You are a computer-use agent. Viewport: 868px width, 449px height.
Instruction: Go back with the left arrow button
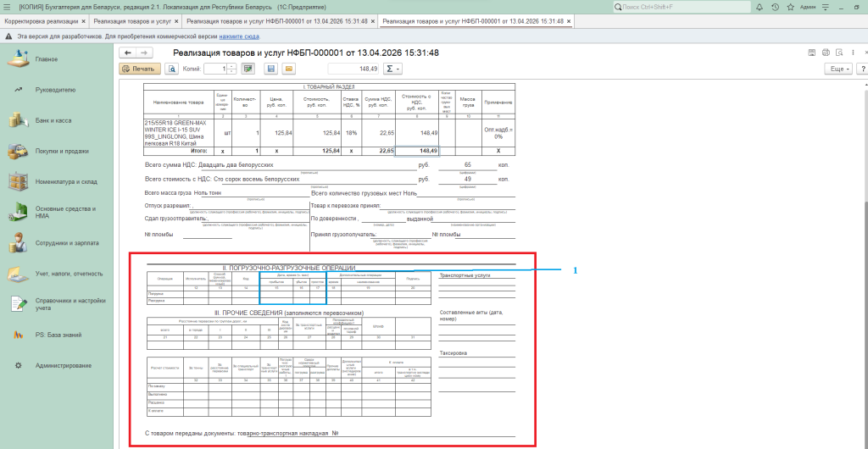[128, 53]
